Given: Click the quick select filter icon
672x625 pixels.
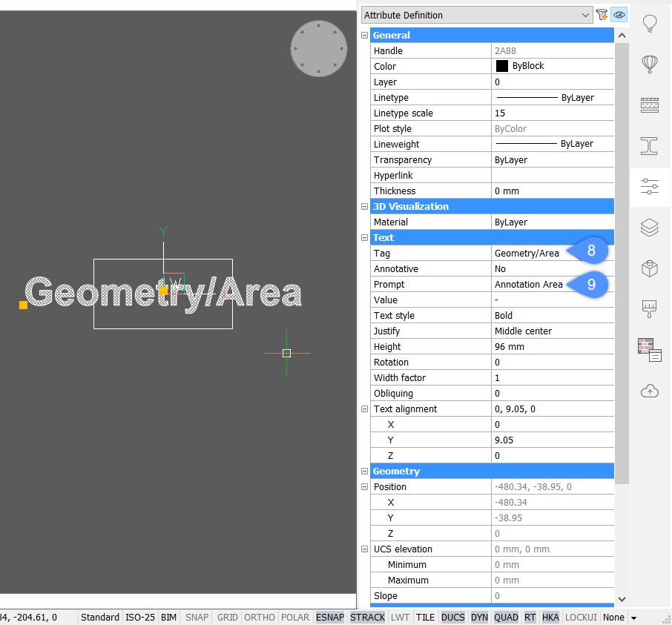Looking at the screenshot, I should click(x=602, y=15).
